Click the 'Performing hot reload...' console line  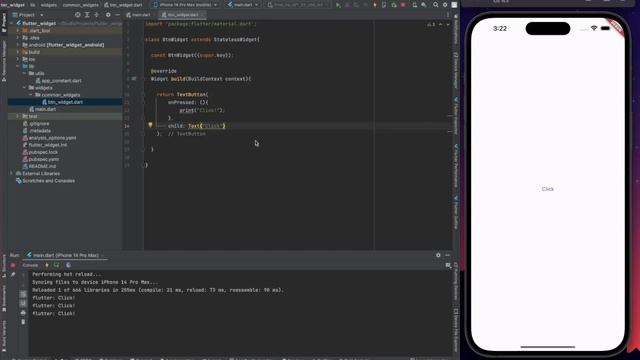click(67, 274)
